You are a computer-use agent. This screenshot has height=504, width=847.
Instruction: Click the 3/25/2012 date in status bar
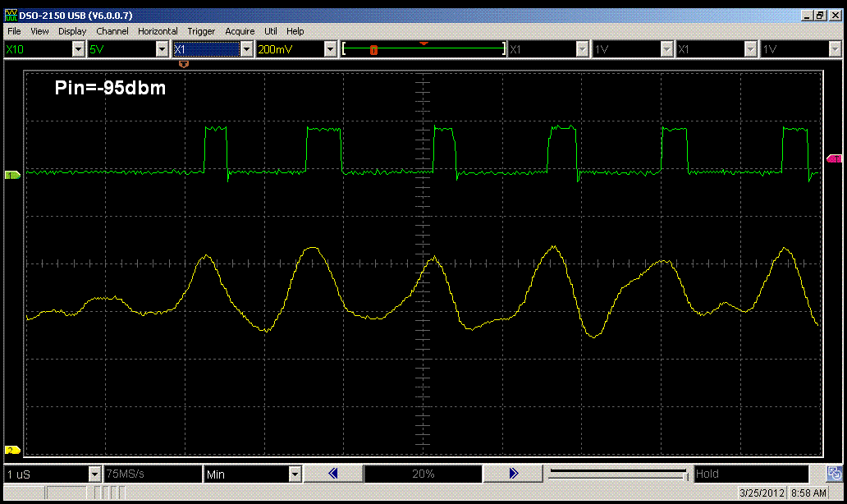[762, 493]
